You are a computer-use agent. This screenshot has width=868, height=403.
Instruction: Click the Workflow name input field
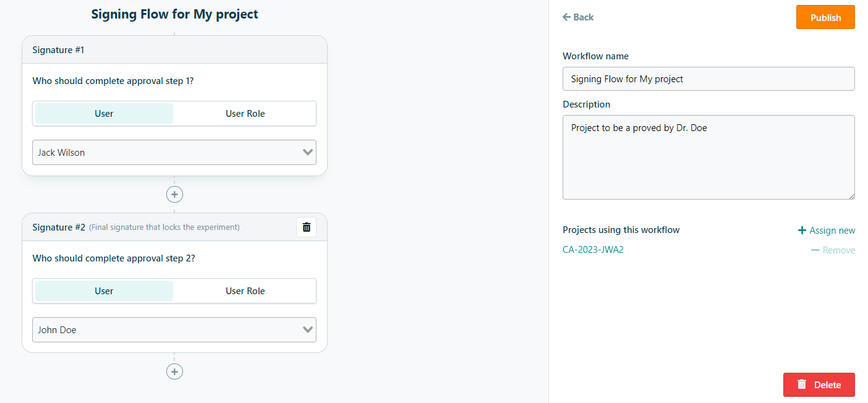[708, 79]
